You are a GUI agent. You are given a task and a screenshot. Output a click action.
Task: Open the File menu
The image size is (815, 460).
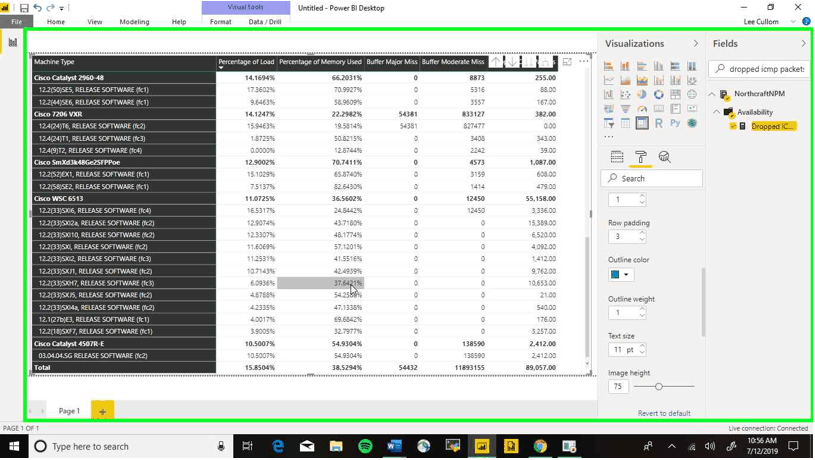click(17, 22)
